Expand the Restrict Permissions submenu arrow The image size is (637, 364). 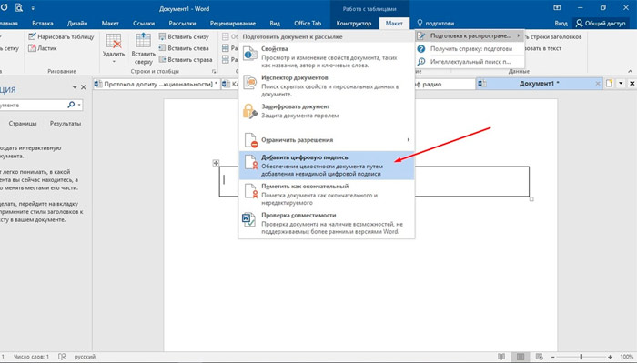point(409,140)
